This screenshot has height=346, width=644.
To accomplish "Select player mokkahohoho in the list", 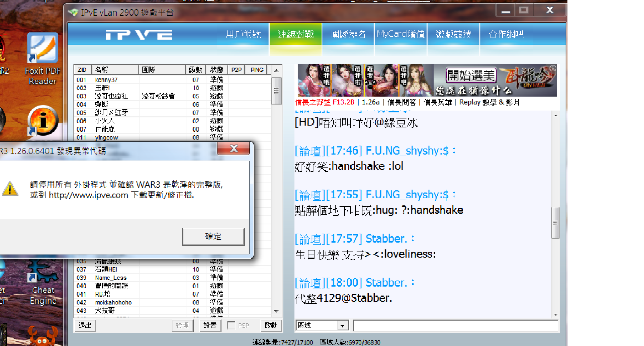I will [172, 302].
